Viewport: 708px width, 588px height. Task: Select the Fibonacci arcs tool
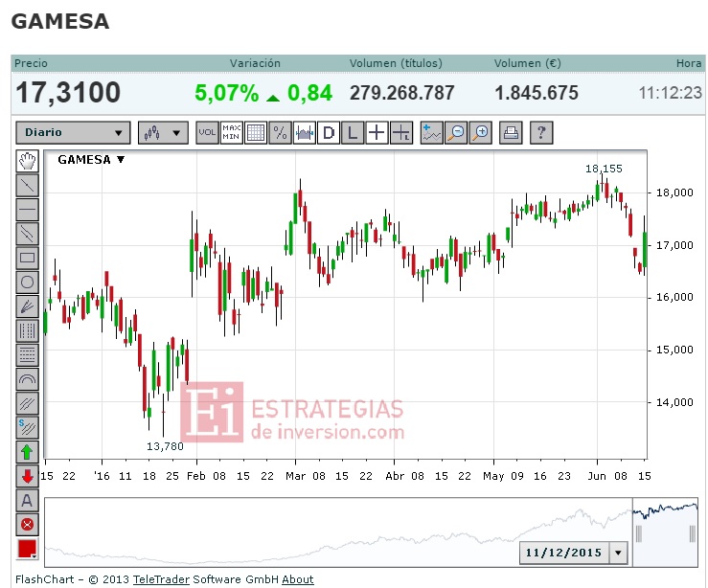coord(27,379)
